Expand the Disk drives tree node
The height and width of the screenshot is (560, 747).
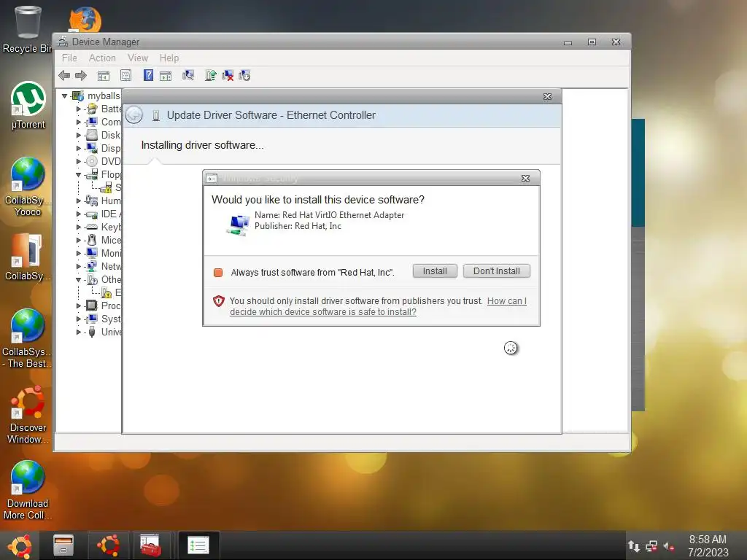(79, 135)
